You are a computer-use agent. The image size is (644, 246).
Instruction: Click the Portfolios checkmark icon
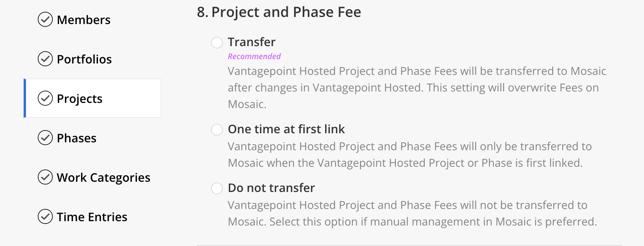[45, 59]
